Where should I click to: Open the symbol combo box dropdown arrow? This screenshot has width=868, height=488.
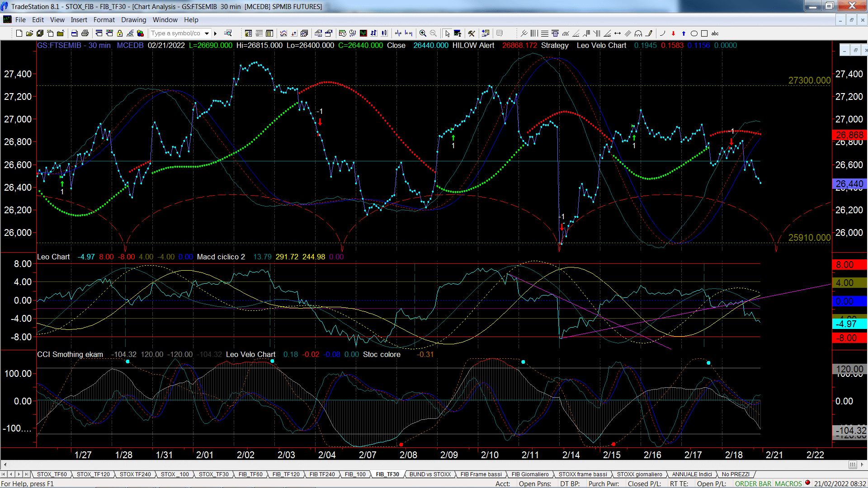(x=207, y=33)
